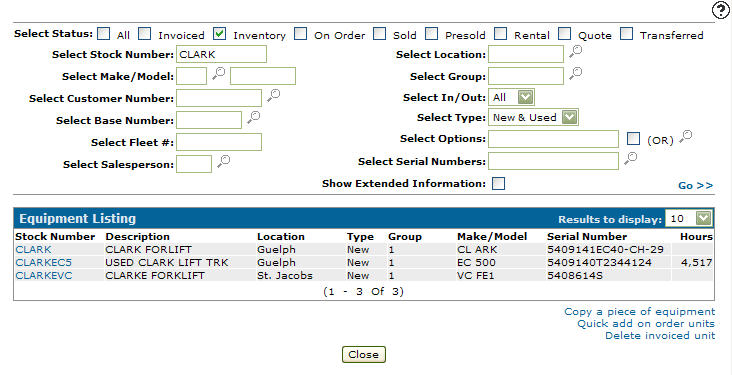Open Make/Model lookup magnifier

pos(218,73)
